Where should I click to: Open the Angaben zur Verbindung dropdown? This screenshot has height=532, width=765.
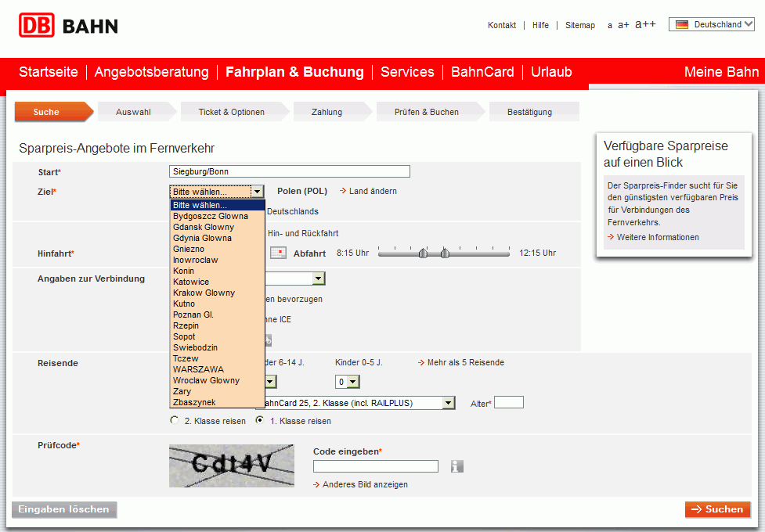click(319, 279)
